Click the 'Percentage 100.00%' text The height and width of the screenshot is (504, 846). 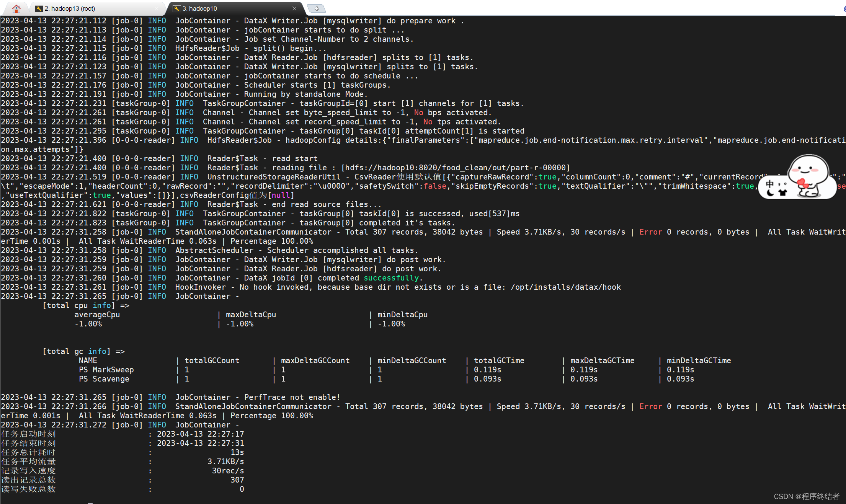coord(272,241)
